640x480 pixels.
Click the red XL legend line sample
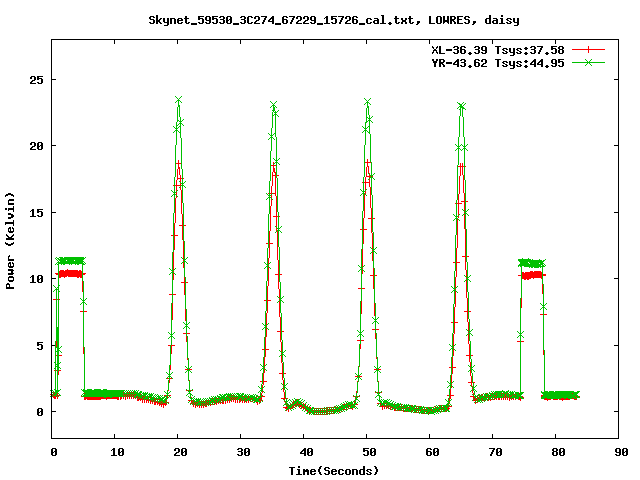[x=588, y=50]
